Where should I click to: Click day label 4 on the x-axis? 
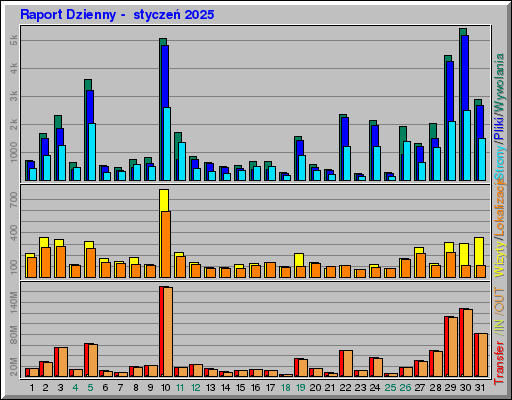point(75,388)
